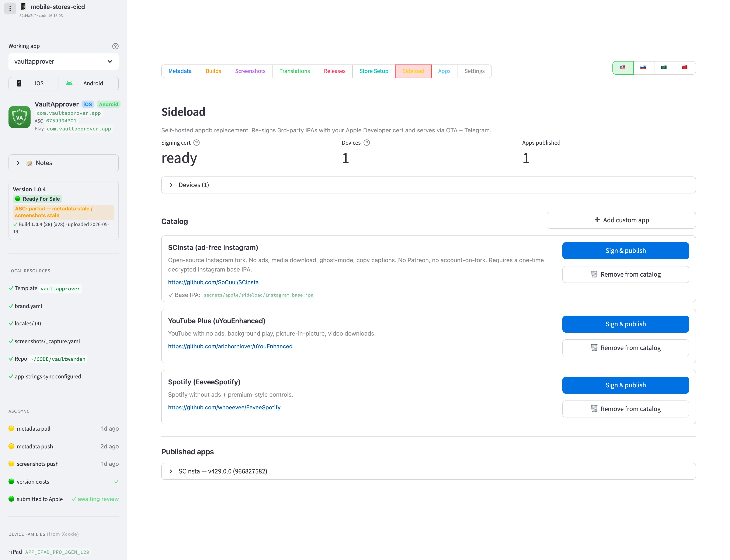Viewport: 730px width, 560px height.
Task: Click app-strings sync configured entry
Action: [x=45, y=377]
